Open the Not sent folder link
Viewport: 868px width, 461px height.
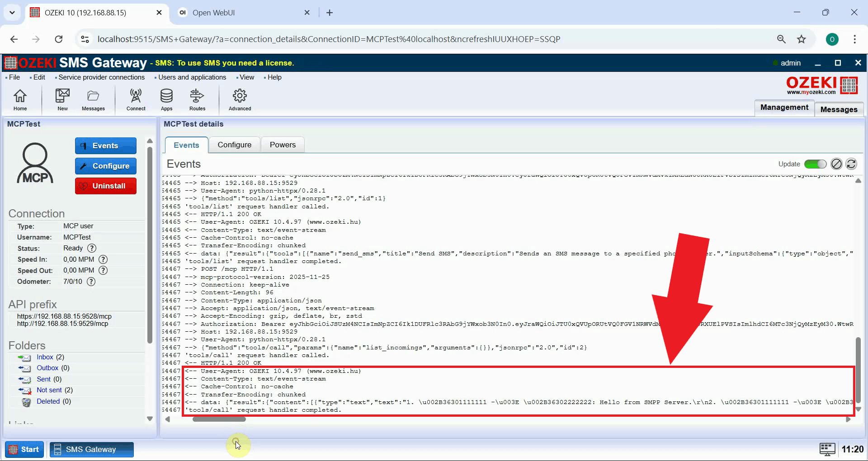[x=49, y=390]
